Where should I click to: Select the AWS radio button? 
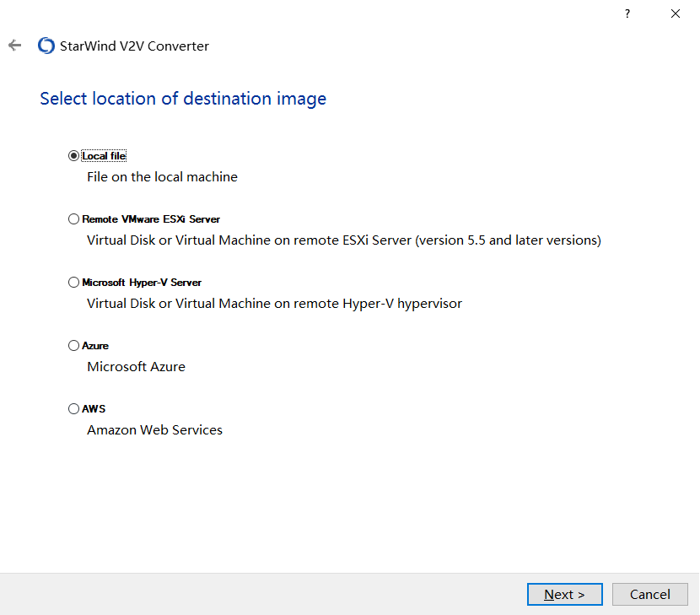point(73,409)
